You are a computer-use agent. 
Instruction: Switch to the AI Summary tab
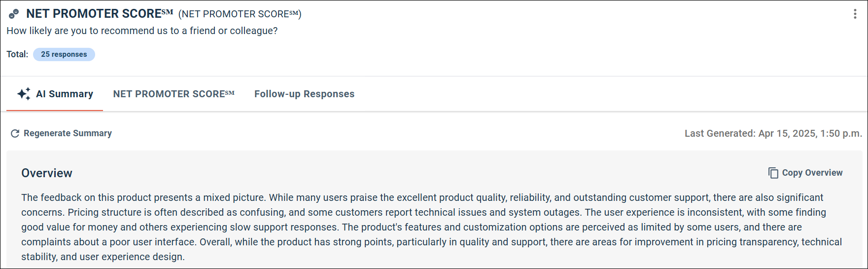tap(55, 94)
